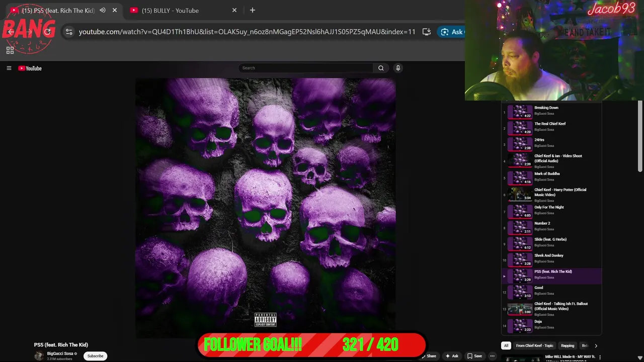Play Chief Keef - Talking Ish Ft. Ballout

[551, 308]
